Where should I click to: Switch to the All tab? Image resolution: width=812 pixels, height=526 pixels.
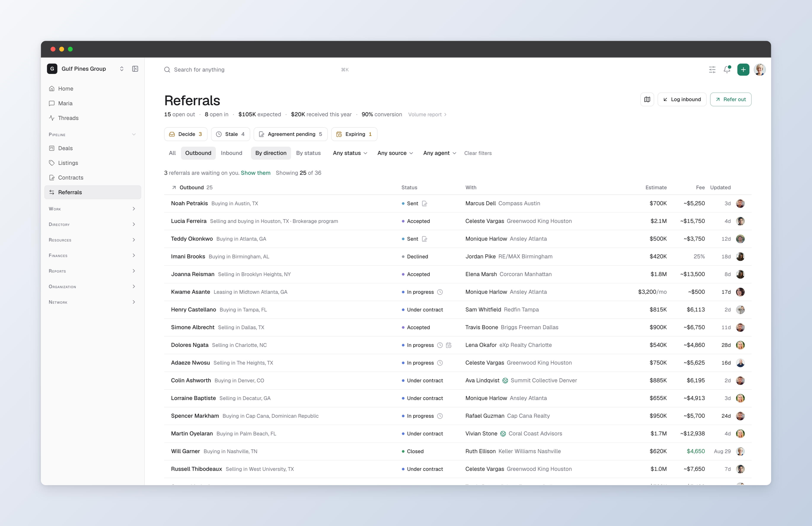click(x=172, y=153)
